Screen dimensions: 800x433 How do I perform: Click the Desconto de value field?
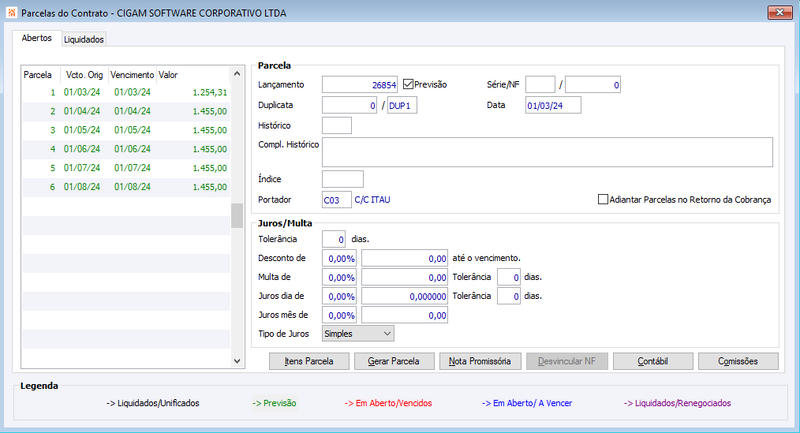(x=405, y=259)
